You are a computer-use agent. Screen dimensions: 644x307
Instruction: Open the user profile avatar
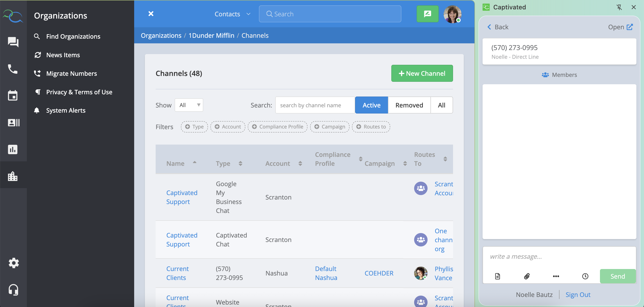tap(452, 14)
